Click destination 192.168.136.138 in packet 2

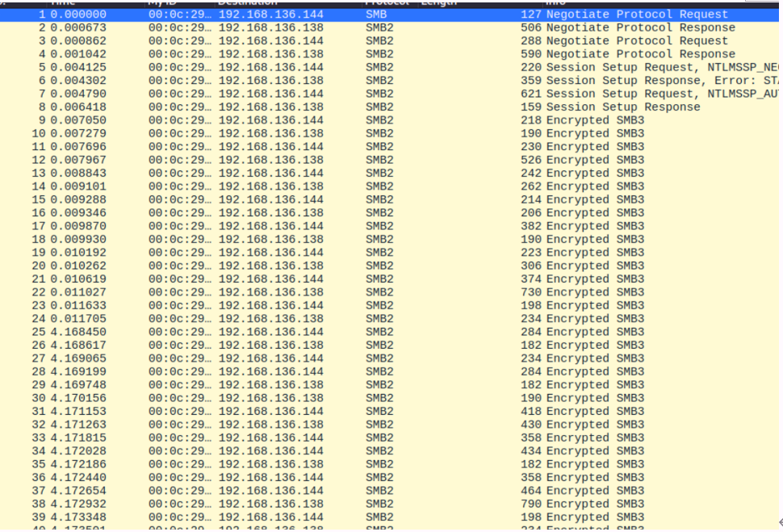[x=270, y=27]
